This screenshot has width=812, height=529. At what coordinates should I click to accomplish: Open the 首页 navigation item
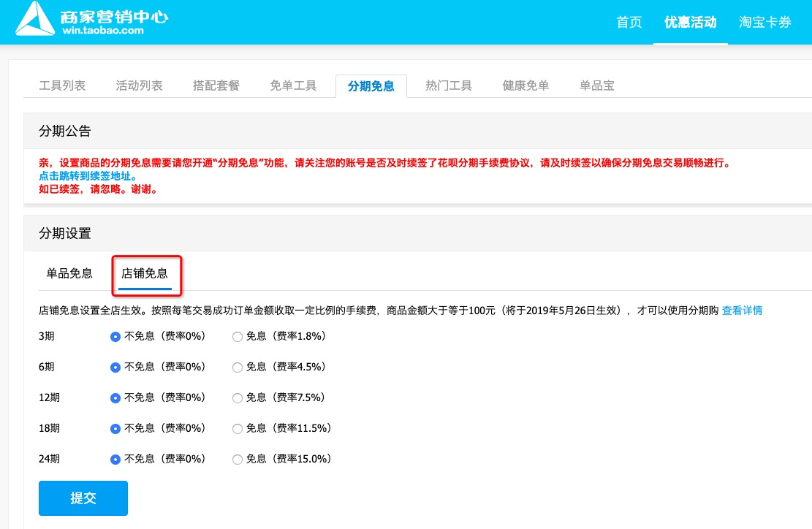[x=629, y=22]
